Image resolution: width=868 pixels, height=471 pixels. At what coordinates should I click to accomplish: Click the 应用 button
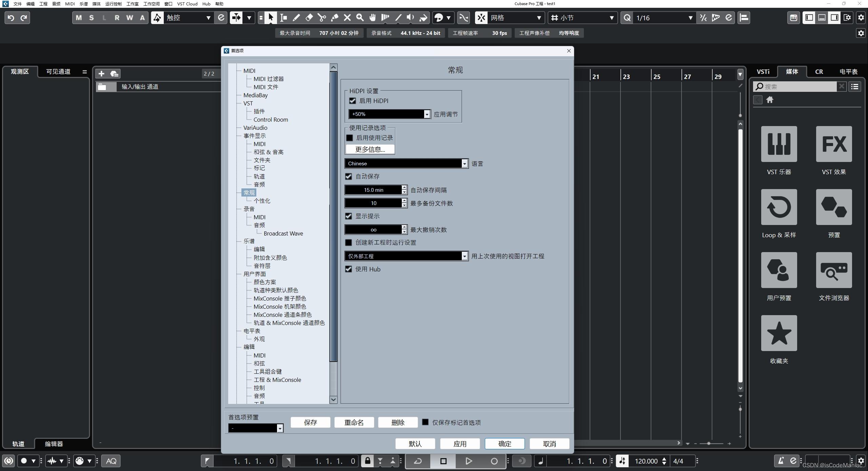coord(460,444)
